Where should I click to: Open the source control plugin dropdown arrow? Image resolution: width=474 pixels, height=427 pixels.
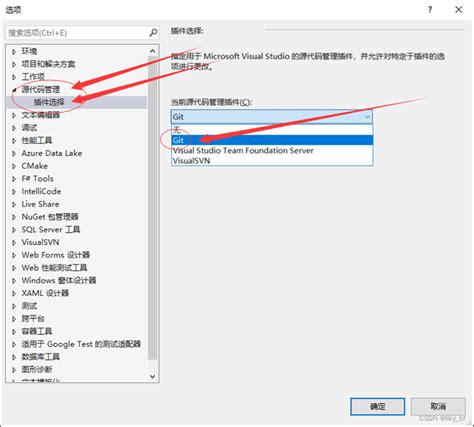[x=367, y=117]
